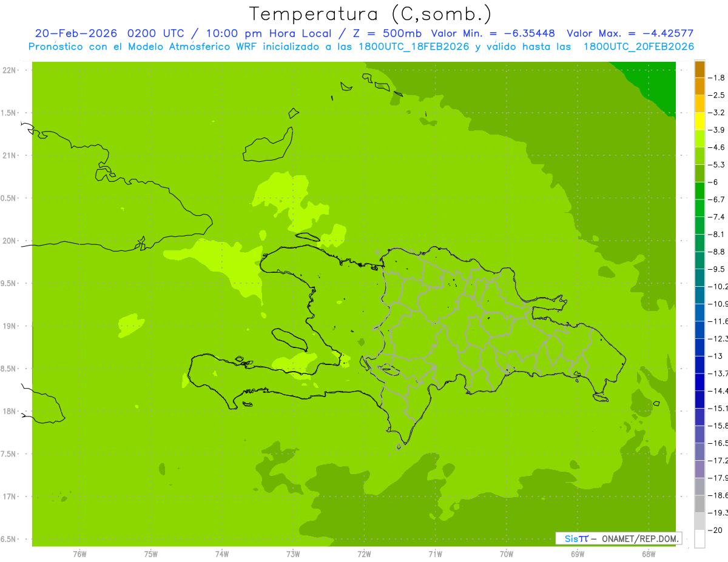Click the date text "20-Feb-2026"
Viewport: 728px width, 562px height.
point(77,33)
